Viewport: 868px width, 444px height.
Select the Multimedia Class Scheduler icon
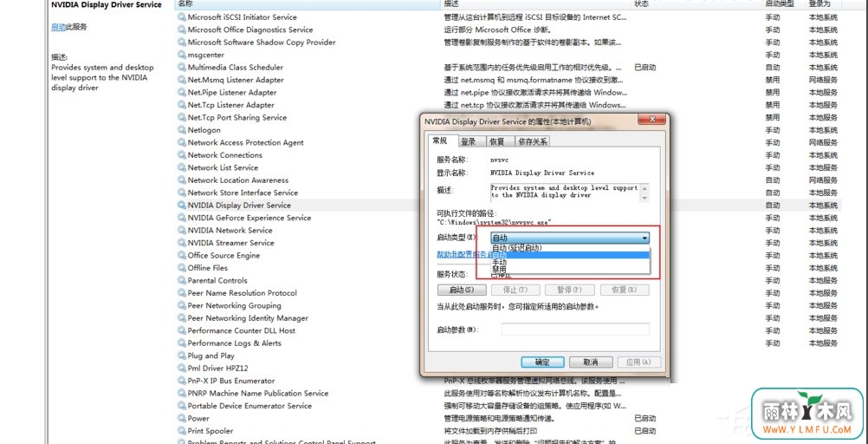tap(182, 67)
